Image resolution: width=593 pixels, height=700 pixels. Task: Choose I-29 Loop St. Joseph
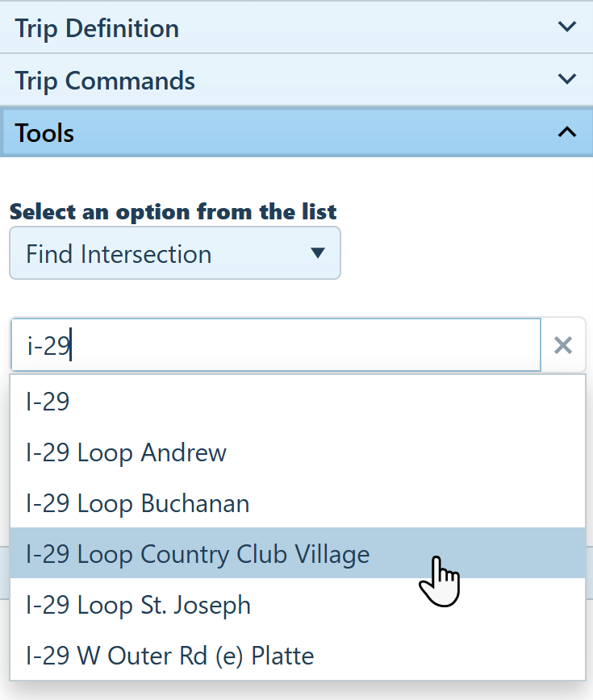138,605
